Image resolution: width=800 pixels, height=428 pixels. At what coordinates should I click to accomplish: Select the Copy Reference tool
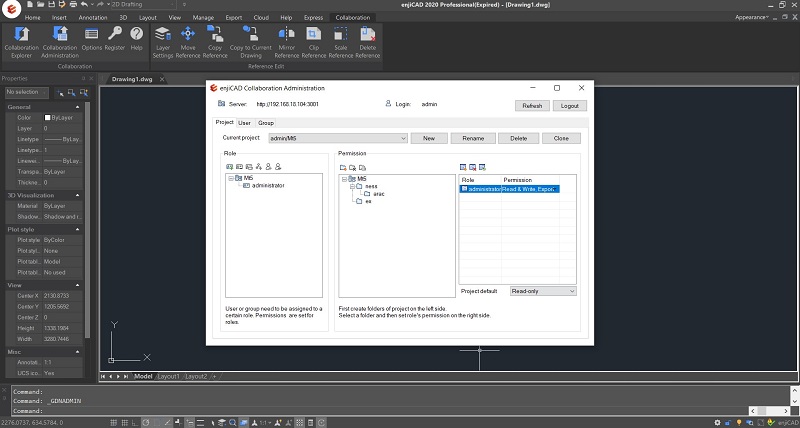(215, 42)
